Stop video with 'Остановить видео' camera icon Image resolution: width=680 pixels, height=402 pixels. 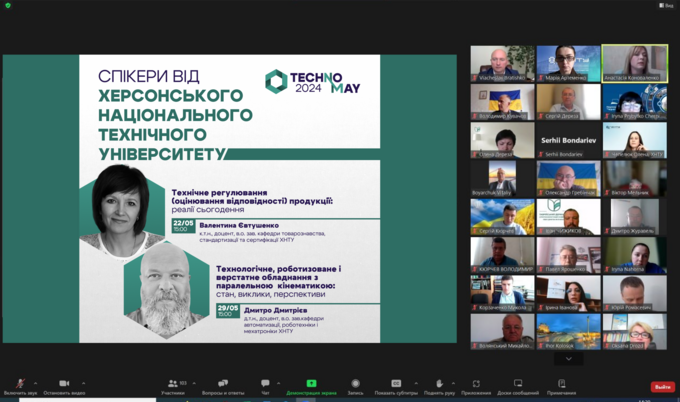(64, 383)
